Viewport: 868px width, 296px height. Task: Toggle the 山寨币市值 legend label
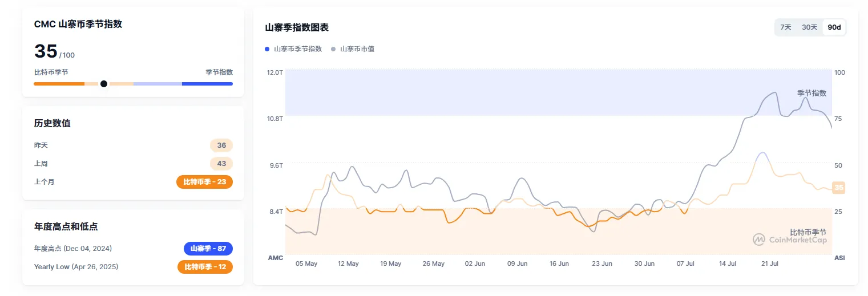[357, 49]
